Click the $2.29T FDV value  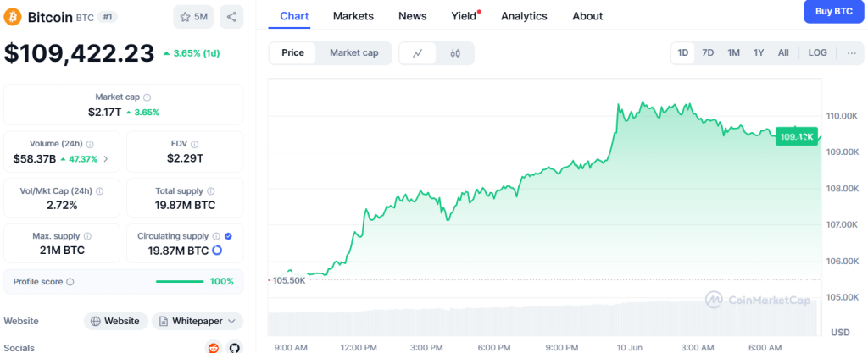(x=185, y=159)
